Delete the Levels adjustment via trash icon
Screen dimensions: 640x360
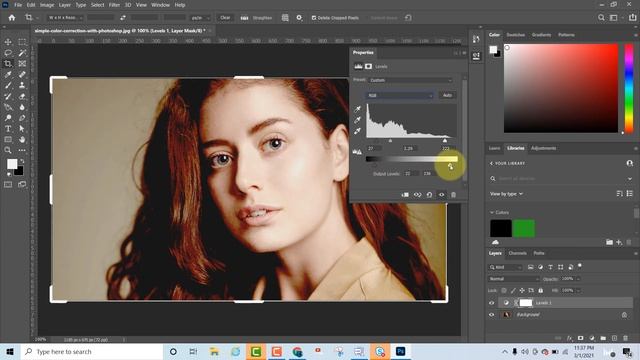coord(453,195)
